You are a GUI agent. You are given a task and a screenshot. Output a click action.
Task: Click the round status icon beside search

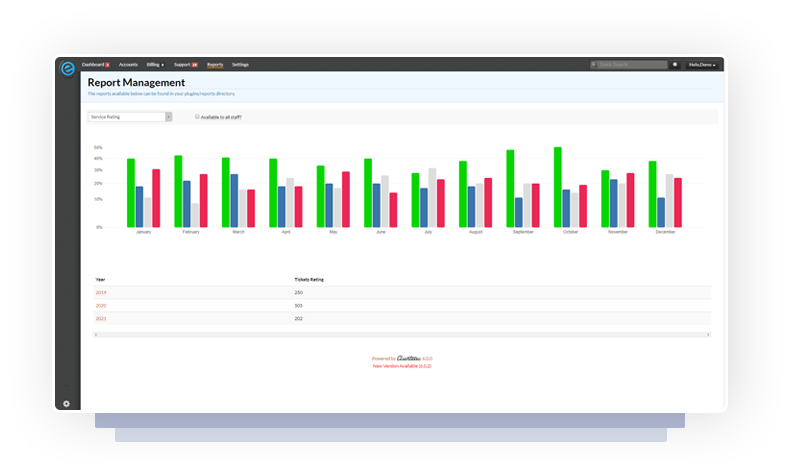(675, 65)
